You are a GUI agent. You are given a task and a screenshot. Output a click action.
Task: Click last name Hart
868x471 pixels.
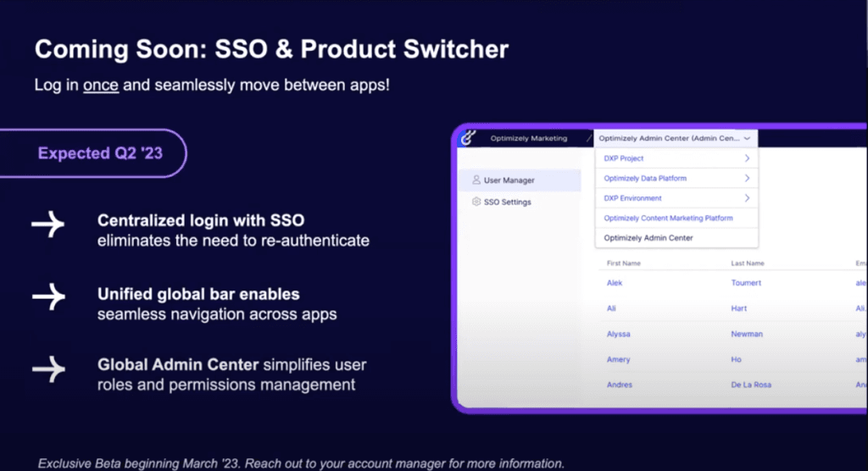click(738, 308)
